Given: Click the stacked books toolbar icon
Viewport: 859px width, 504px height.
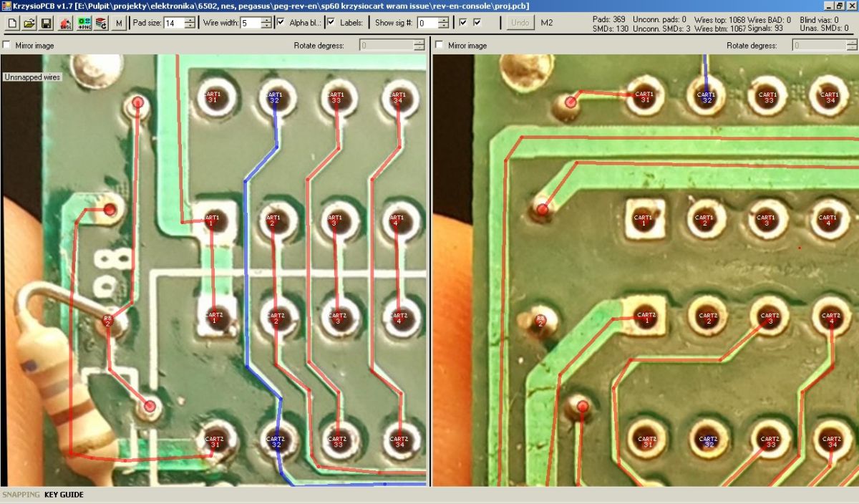Looking at the screenshot, I should (x=100, y=24).
